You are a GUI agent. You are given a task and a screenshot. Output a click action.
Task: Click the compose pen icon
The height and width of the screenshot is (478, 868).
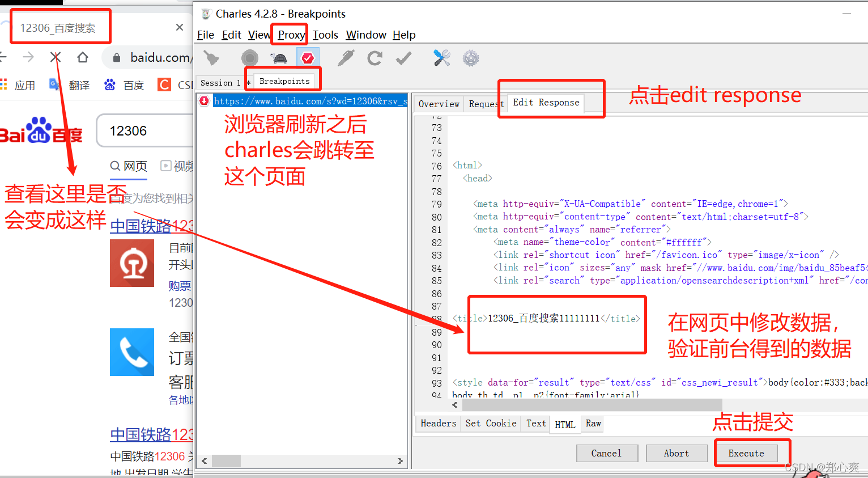click(x=346, y=58)
